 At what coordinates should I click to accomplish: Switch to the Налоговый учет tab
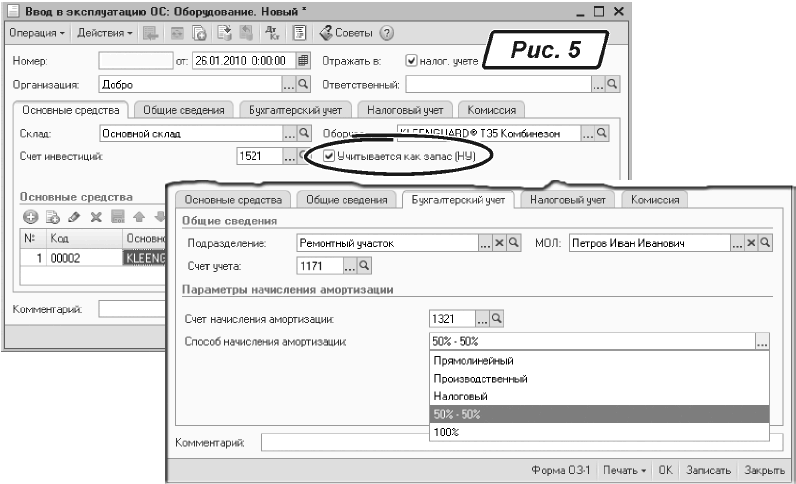click(x=568, y=200)
